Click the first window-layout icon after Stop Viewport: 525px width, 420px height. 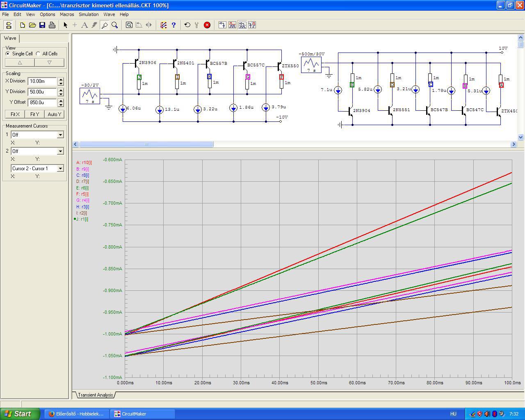click(222, 25)
